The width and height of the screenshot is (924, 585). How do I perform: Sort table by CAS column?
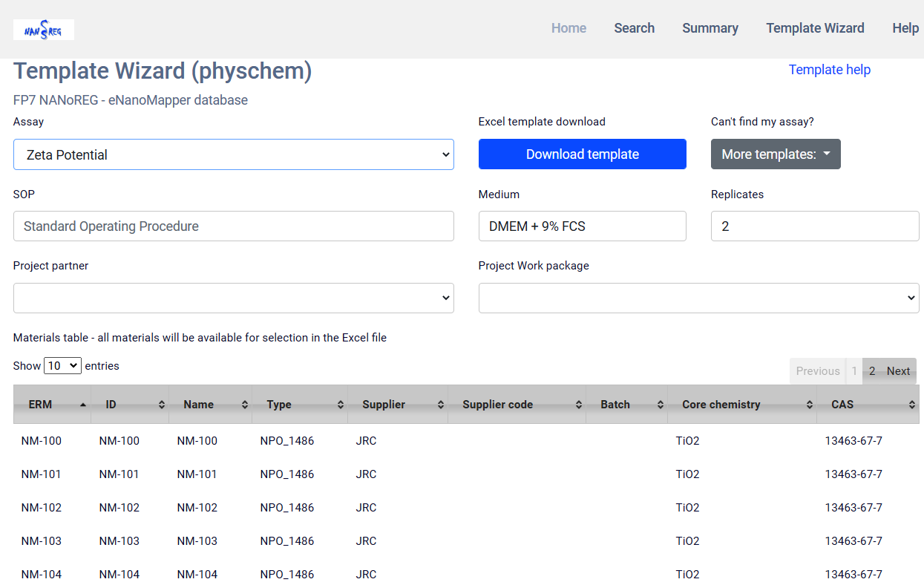[x=868, y=405]
